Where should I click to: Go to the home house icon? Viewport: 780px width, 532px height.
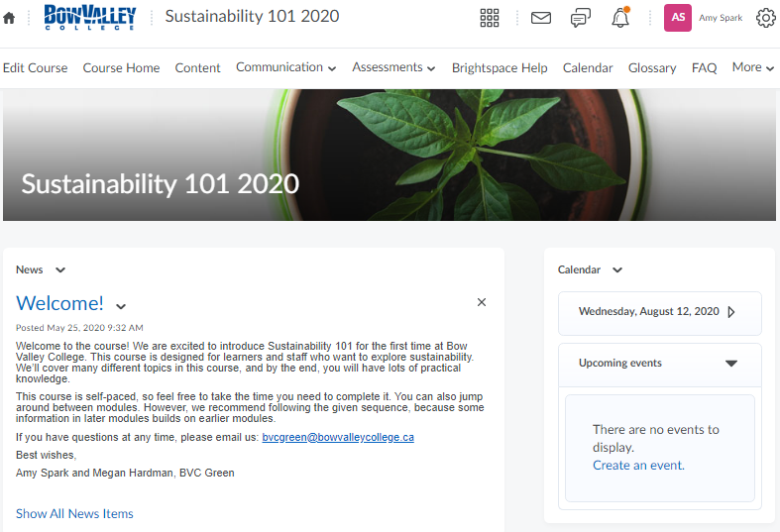point(9,19)
